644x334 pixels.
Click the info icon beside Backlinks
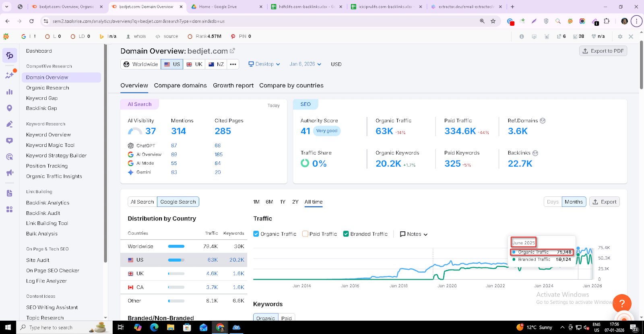[535, 153]
